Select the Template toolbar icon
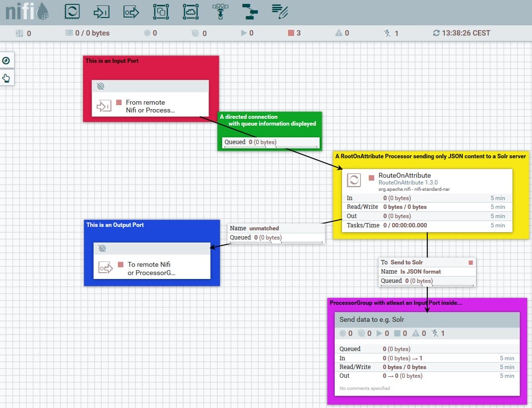 250,12
